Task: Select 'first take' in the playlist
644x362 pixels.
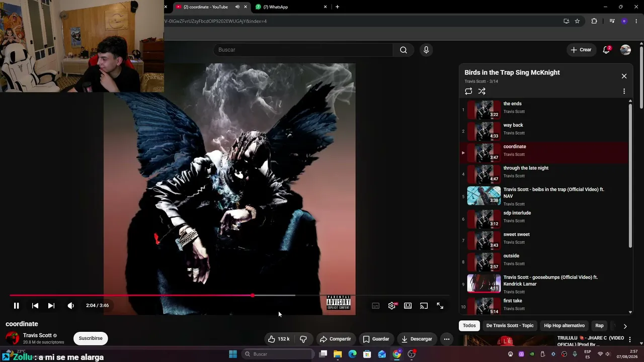Action: [x=544, y=305]
